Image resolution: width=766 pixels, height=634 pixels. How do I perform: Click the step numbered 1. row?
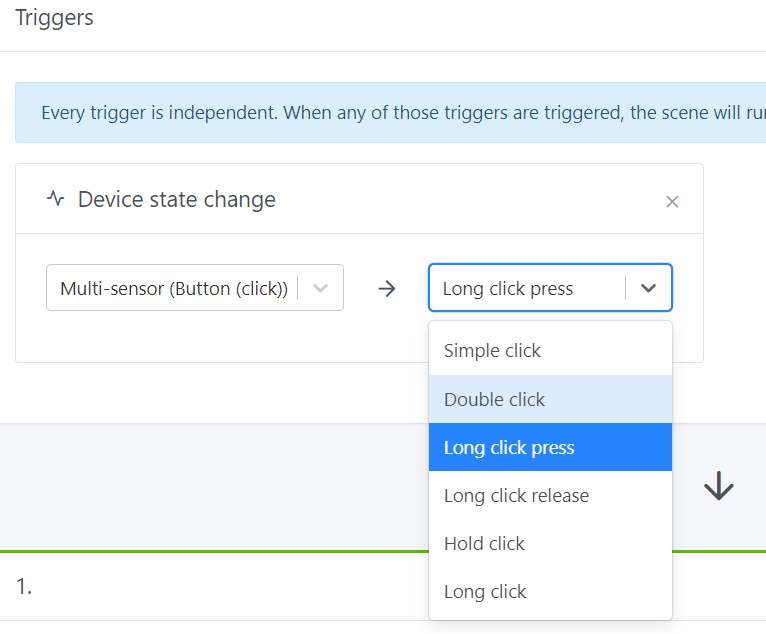200,587
